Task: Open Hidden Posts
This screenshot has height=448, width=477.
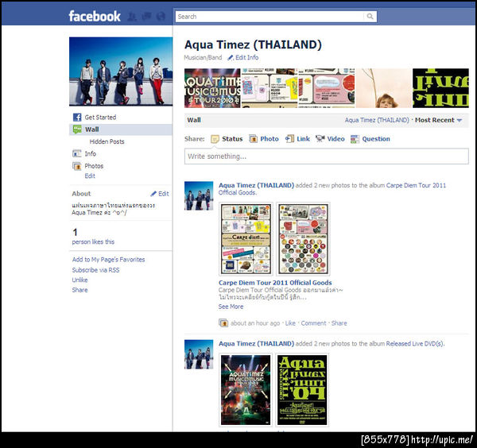Action: point(107,141)
